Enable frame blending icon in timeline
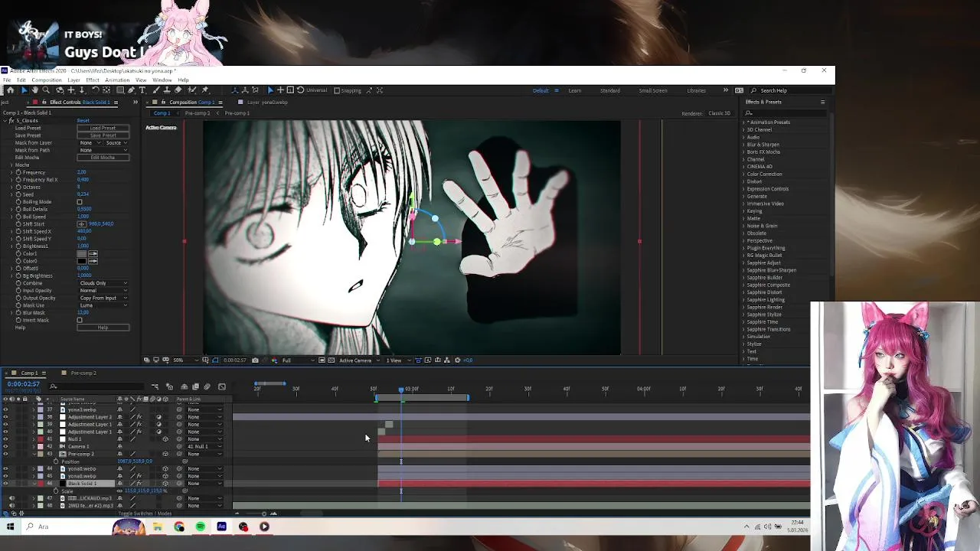The image size is (980, 551). click(195, 386)
